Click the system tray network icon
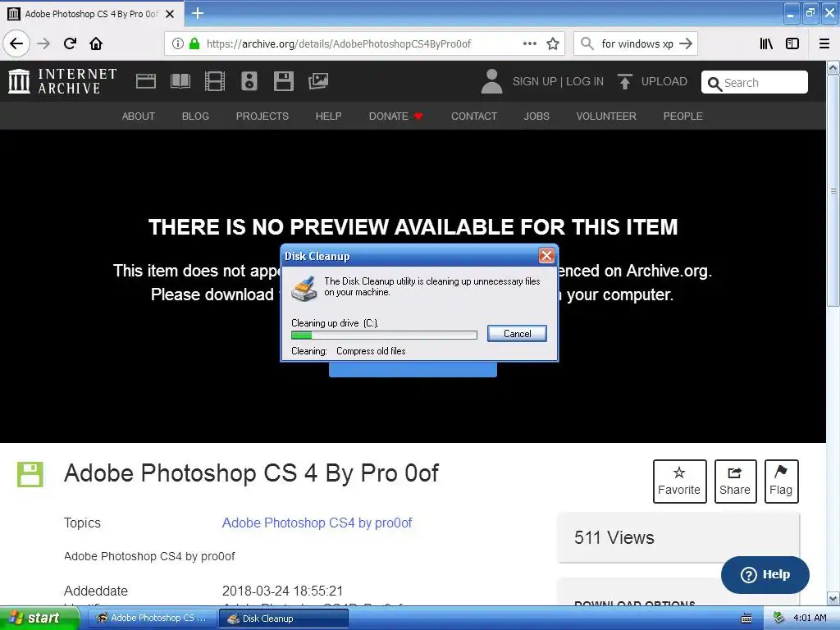Viewport: 840px width, 630px height. 778,618
